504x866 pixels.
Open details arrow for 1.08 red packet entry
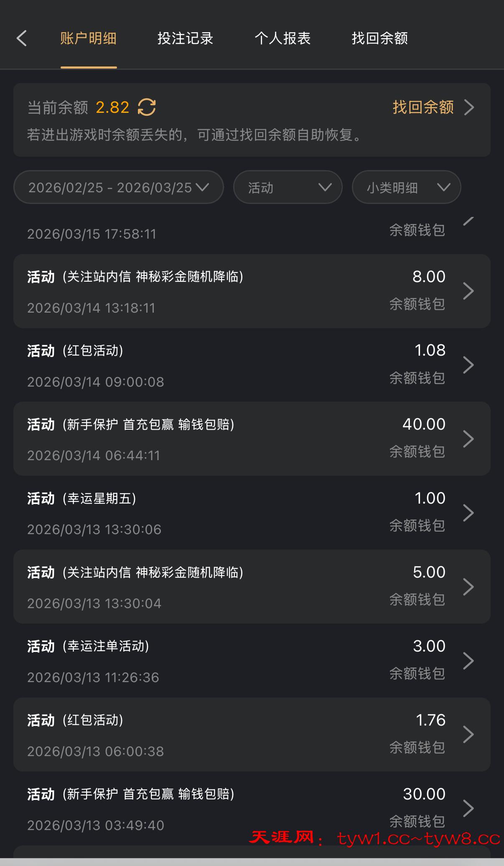(x=468, y=365)
